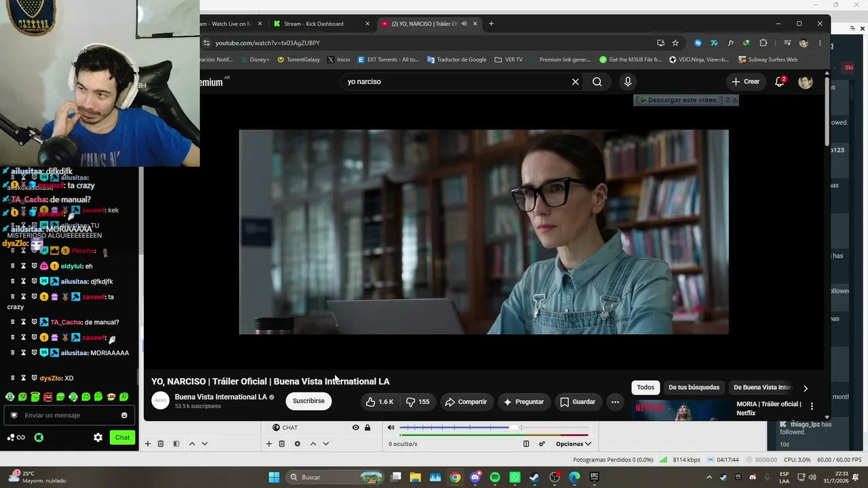Start YouTube voice search with microphone
The height and width of the screenshot is (488, 868).
[x=627, y=82]
